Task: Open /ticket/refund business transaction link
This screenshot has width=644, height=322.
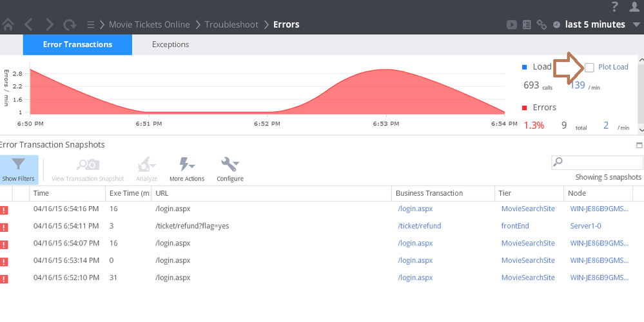Action: (x=419, y=226)
